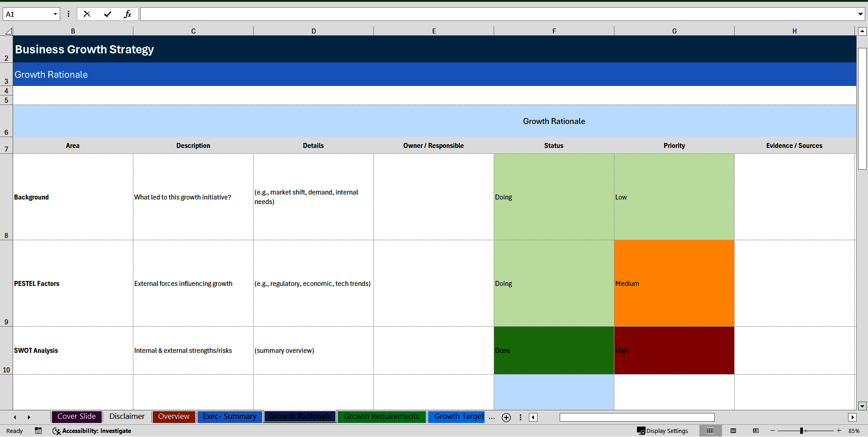Open the Exec- Summary tab
This screenshot has height=437, width=868.
point(229,417)
